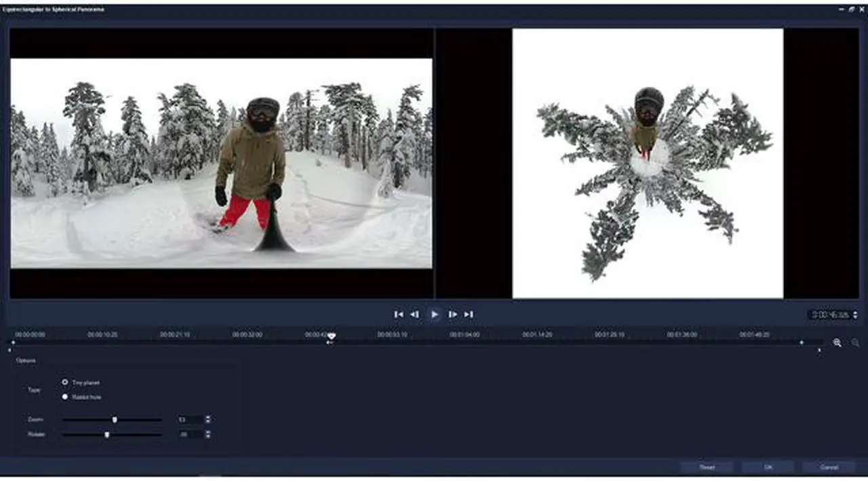The height and width of the screenshot is (481, 868).
Task: Click the 00:00:32:00 mark on the ruler
Action: (248, 334)
